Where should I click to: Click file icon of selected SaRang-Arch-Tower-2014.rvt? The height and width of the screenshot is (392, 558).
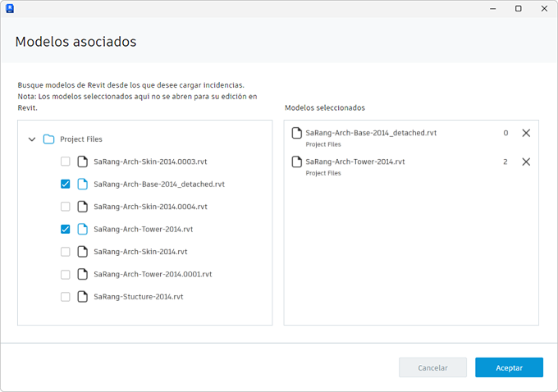[x=297, y=162]
